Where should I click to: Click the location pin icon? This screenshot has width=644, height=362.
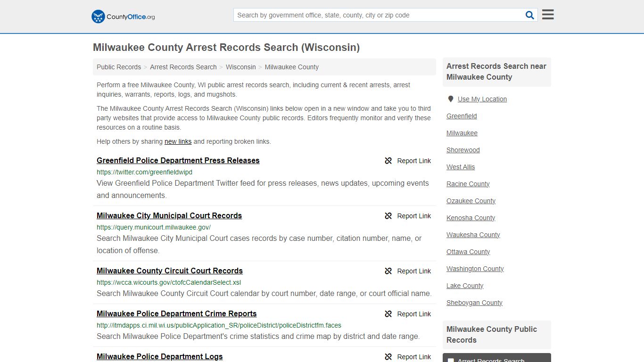[451, 99]
